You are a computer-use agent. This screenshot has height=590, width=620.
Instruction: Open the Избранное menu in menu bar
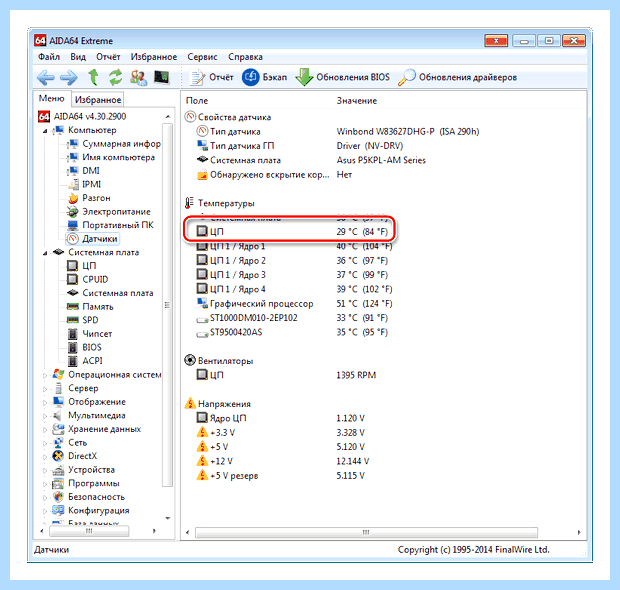click(x=154, y=57)
